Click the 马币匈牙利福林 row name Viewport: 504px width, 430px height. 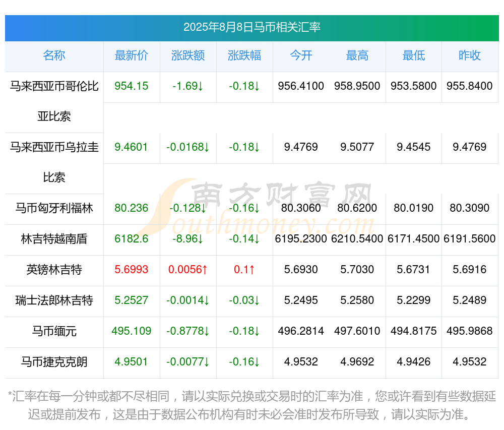[54, 208]
